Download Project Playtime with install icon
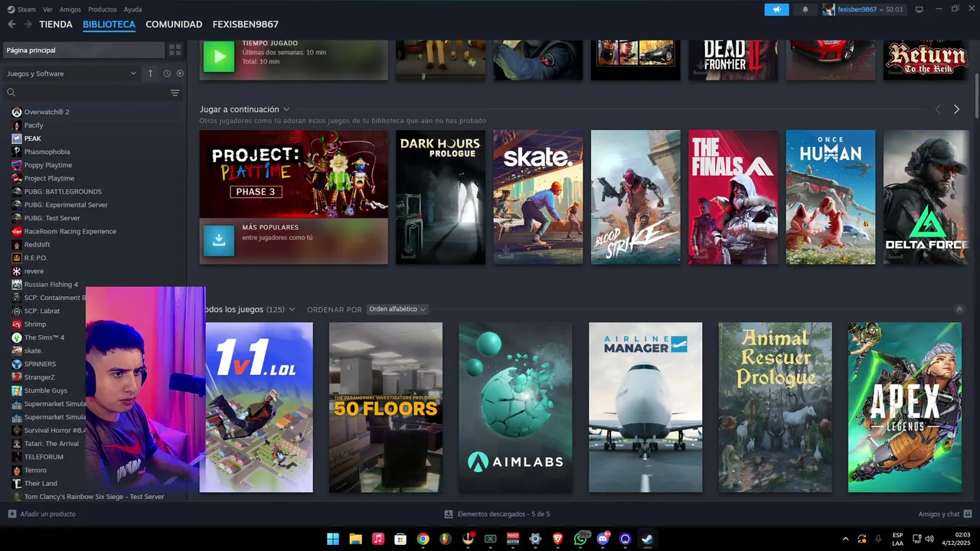 tap(219, 240)
